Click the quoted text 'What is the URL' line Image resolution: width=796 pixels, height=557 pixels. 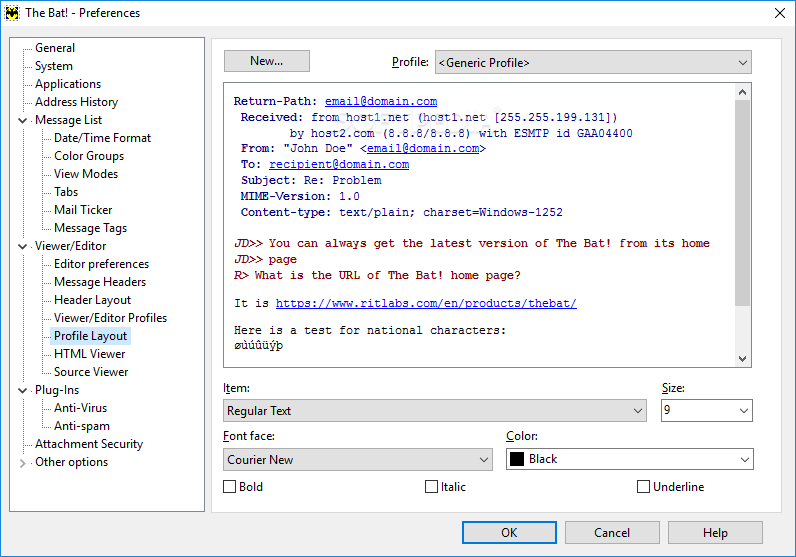(x=377, y=275)
